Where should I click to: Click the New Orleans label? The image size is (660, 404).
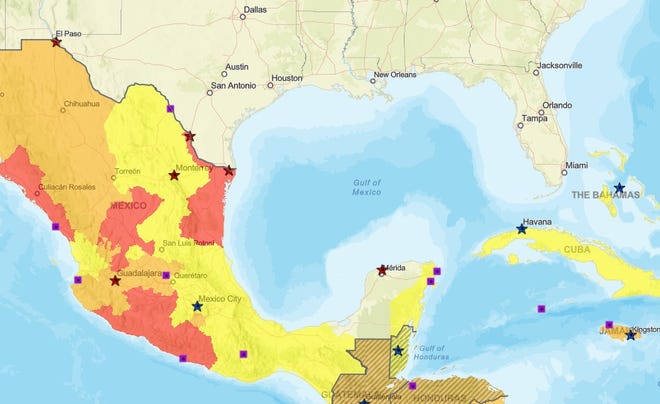[395, 74]
